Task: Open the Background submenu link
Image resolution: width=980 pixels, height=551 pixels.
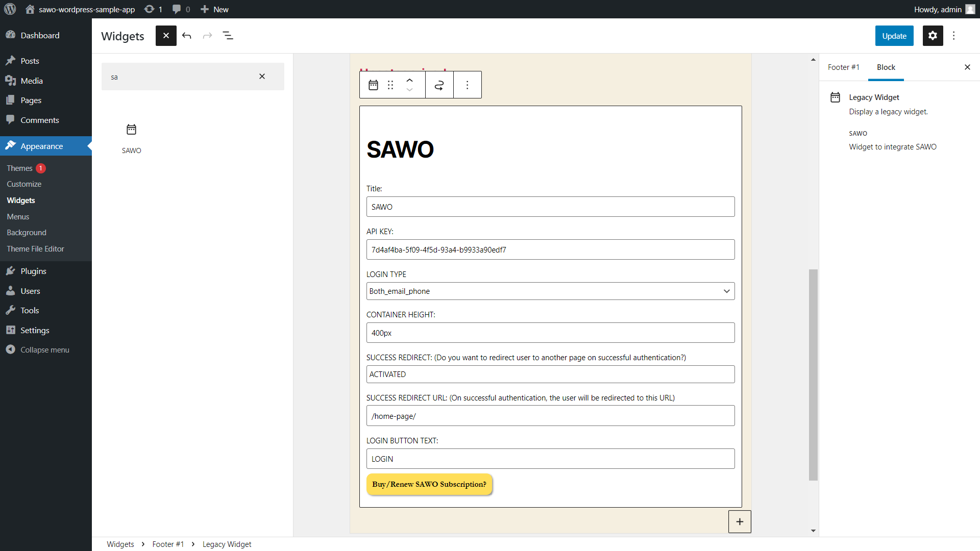Action: (x=27, y=233)
